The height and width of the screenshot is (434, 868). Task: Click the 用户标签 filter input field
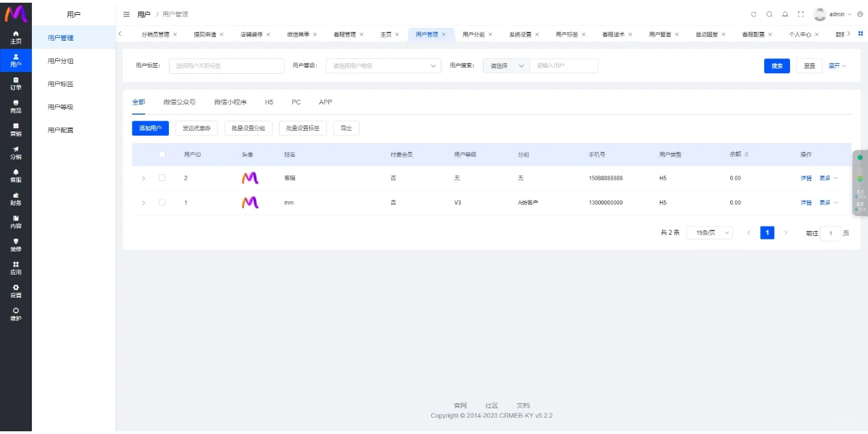click(x=226, y=66)
